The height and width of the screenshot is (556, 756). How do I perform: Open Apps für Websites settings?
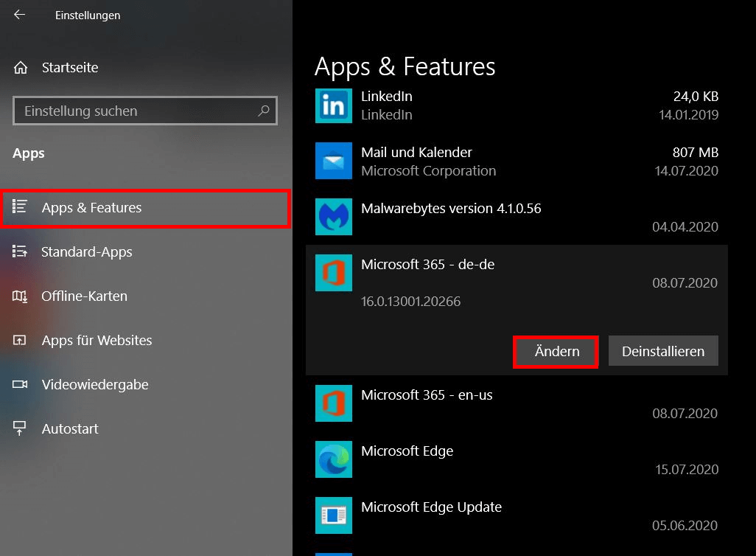click(x=145, y=340)
